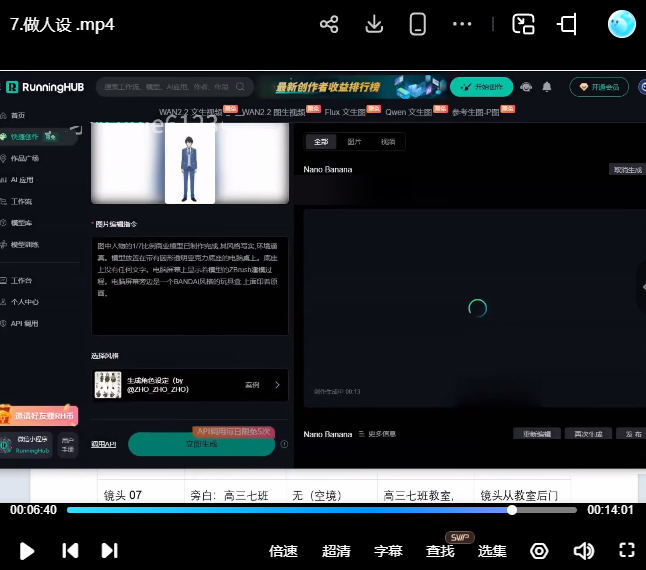Skip to the next video
The image size is (646, 570).
click(110, 550)
